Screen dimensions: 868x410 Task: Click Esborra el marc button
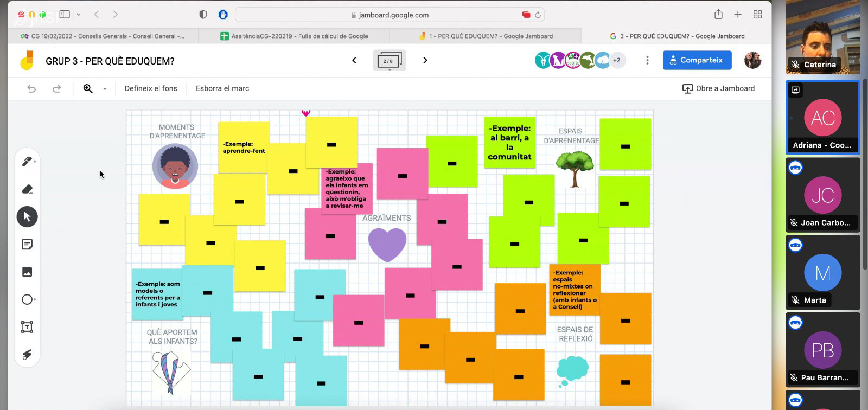pyautogui.click(x=222, y=88)
